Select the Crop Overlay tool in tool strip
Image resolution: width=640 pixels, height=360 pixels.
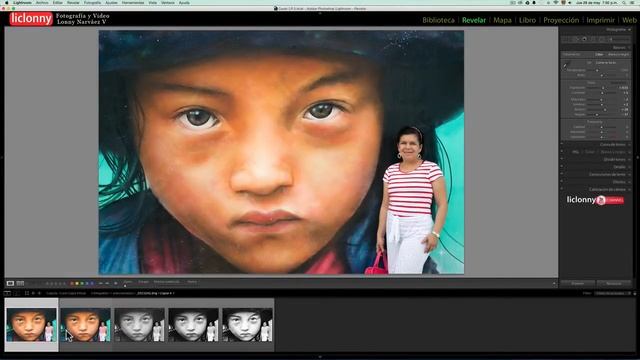(x=575, y=39)
